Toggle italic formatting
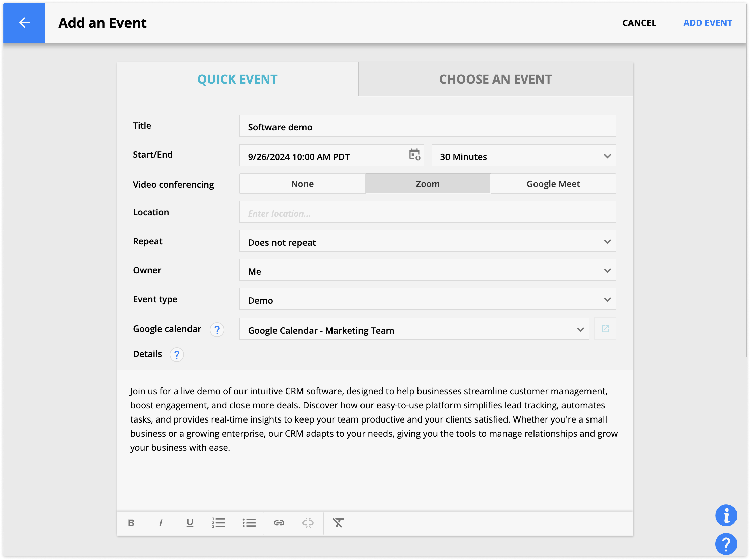Viewport: 750px width, 560px height. pyautogui.click(x=160, y=523)
